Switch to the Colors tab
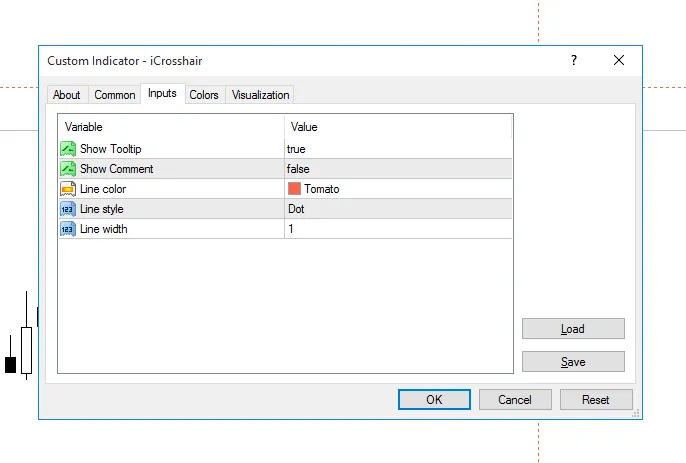This screenshot has height=463, width=686. coord(204,95)
